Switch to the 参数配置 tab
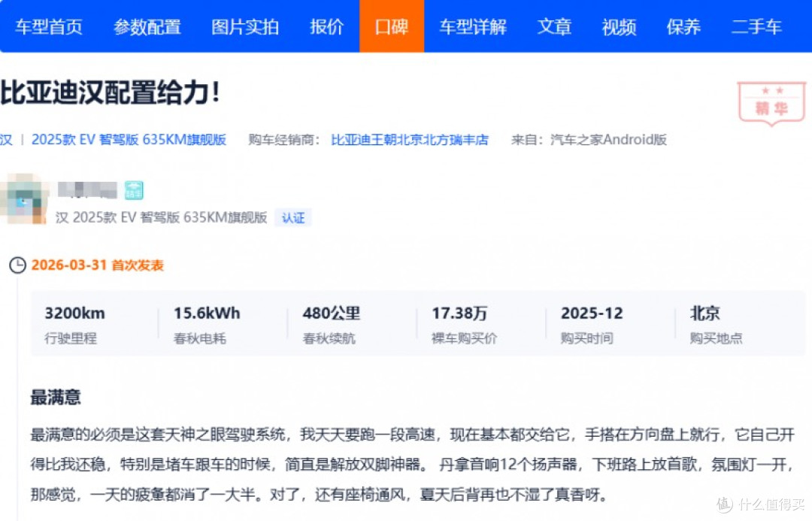Screen dimensions: 812x521 147,26
